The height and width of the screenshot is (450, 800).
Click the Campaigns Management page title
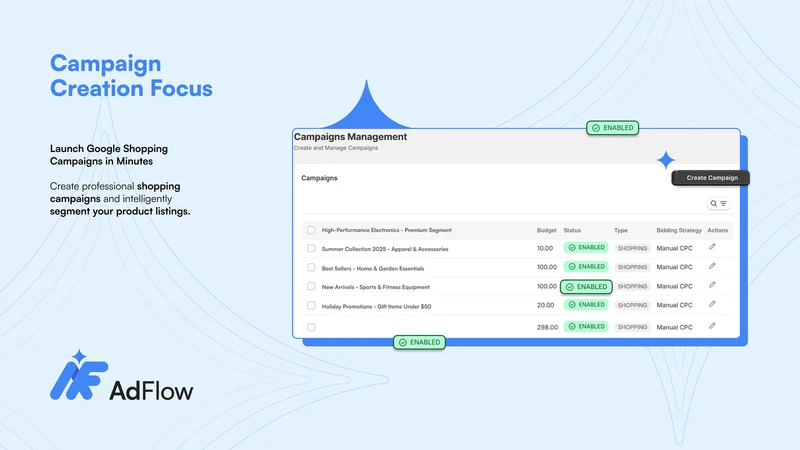click(x=350, y=137)
